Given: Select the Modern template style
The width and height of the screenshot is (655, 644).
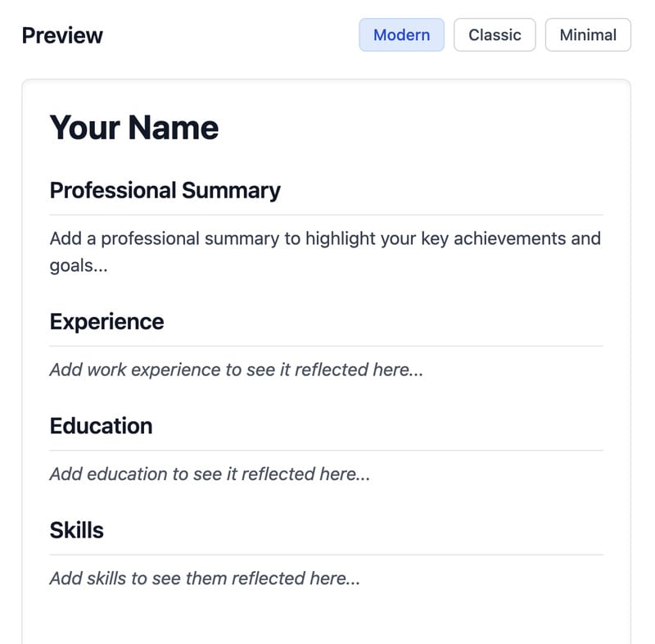Looking at the screenshot, I should tap(401, 35).
